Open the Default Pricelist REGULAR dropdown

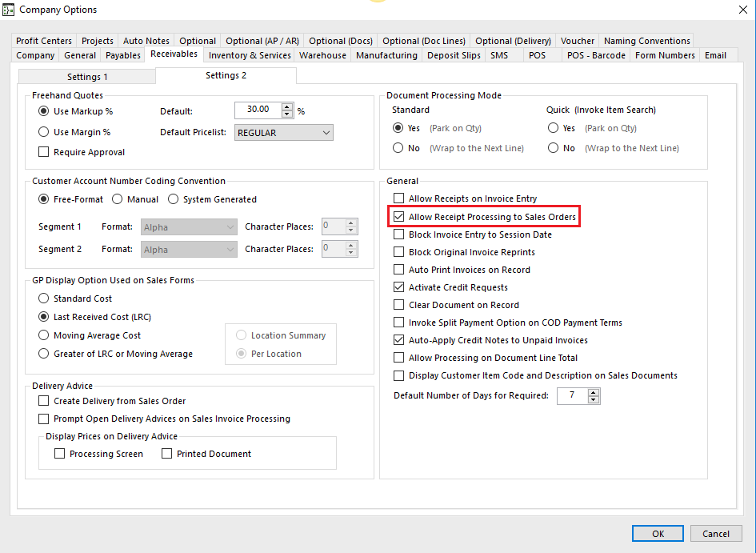click(284, 133)
